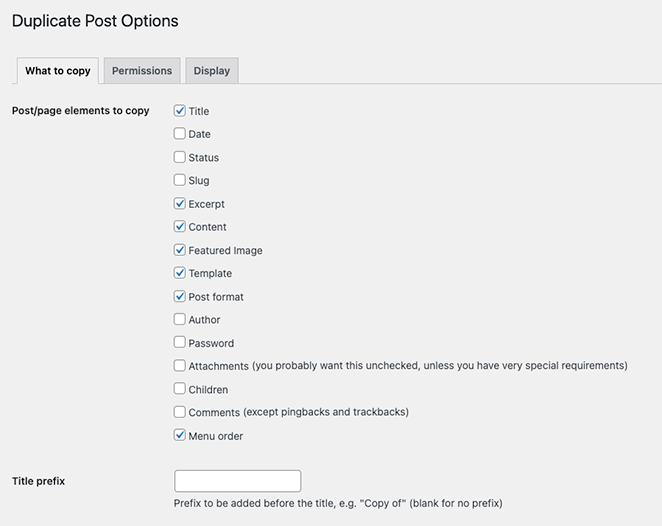Untick the Content checkbox

point(179,226)
